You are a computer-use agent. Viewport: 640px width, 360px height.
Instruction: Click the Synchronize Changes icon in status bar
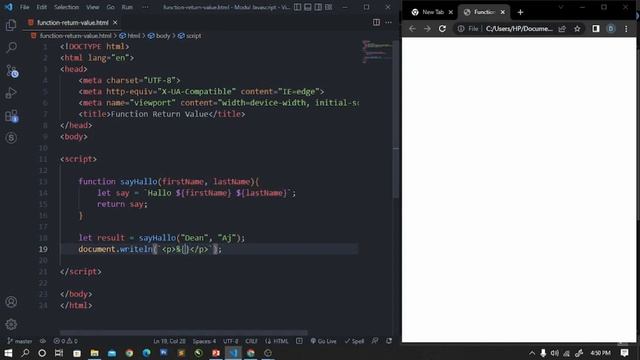(x=42, y=341)
